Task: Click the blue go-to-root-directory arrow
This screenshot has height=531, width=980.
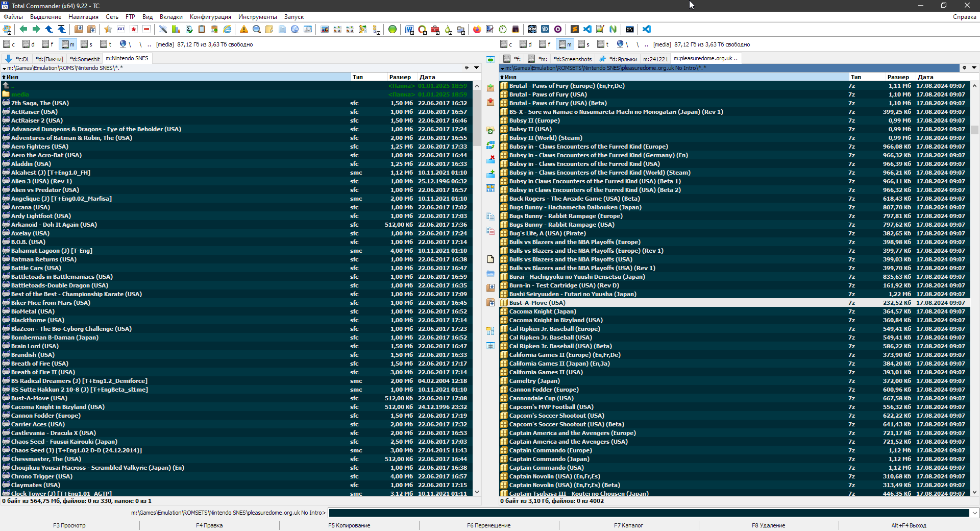Action: pyautogui.click(x=62, y=30)
